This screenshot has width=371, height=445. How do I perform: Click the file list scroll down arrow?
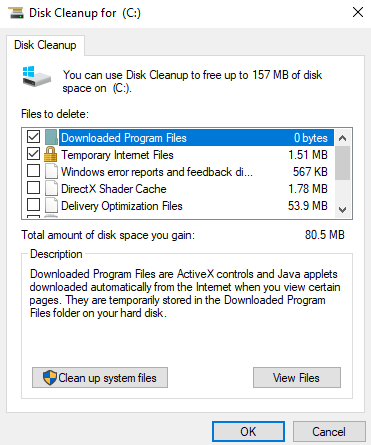(x=342, y=210)
